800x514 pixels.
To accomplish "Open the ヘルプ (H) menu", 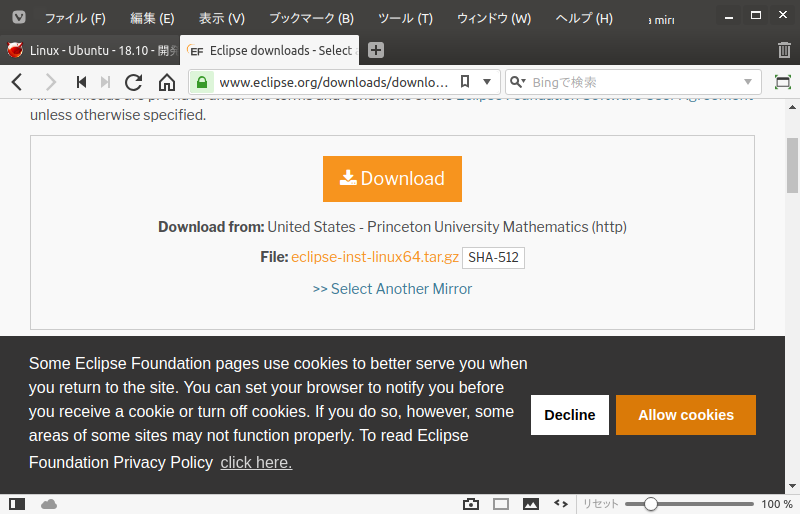I will [584, 18].
